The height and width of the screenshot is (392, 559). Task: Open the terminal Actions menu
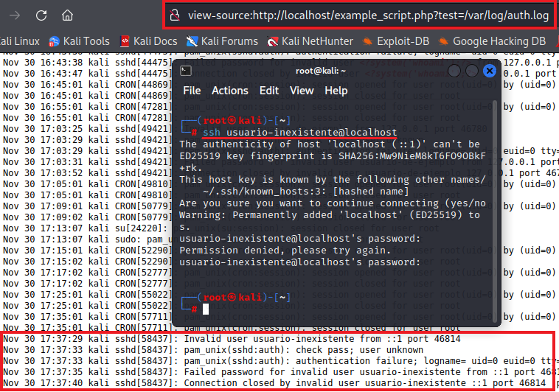(230, 91)
